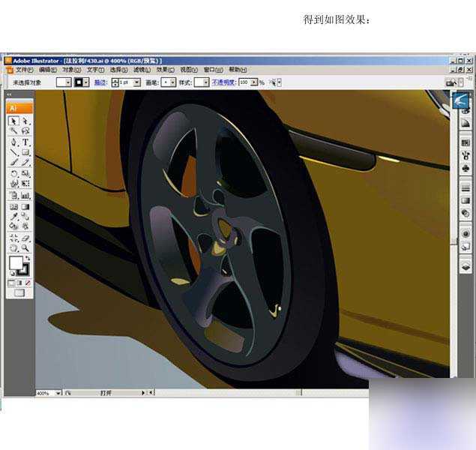The height and width of the screenshot is (450, 476).
Task: Open the 文字(T) menu
Action: (95, 70)
